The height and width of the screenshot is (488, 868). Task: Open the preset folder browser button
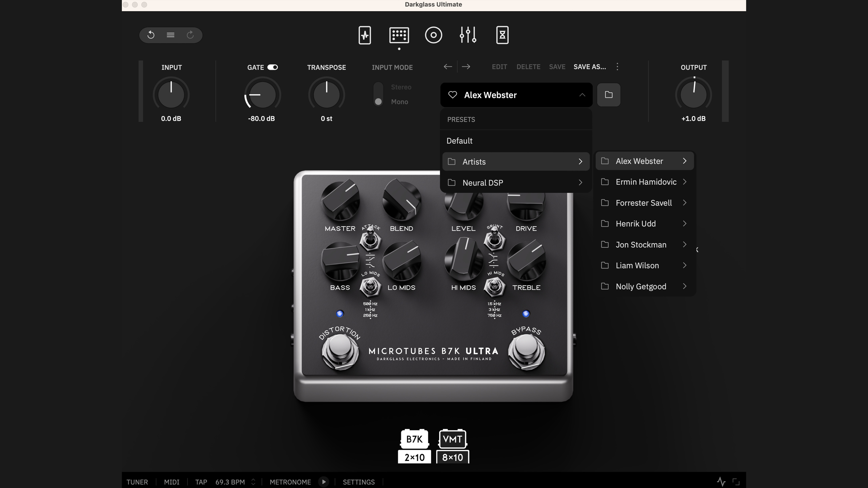[609, 95]
